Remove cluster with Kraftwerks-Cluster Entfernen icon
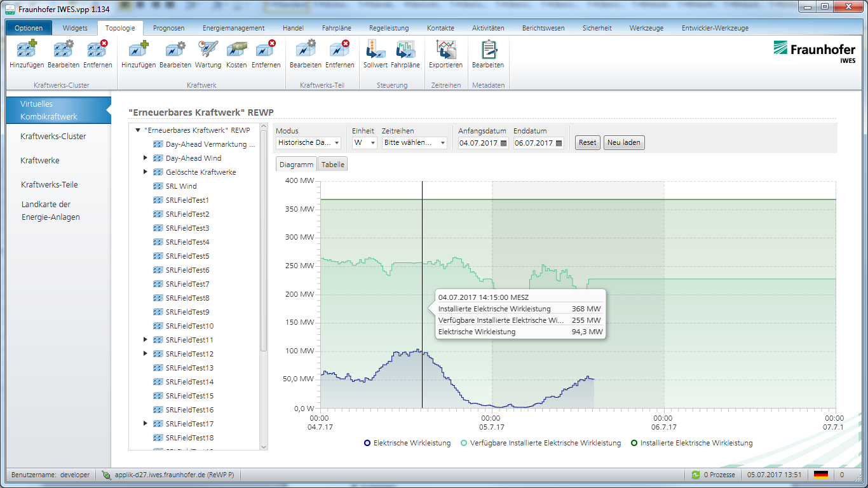Screen dimensions: 868x488 (98, 50)
